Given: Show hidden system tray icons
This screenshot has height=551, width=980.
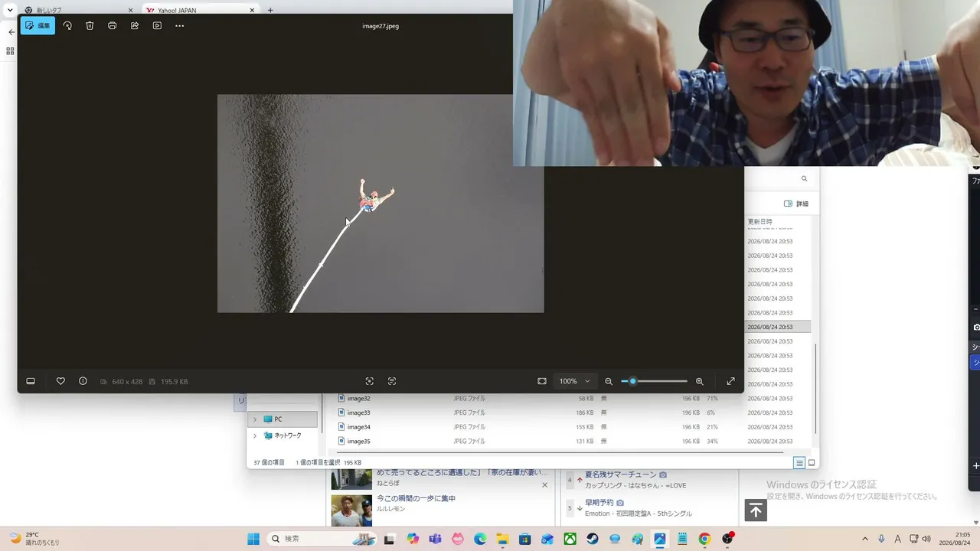Looking at the screenshot, I should pyautogui.click(x=865, y=539).
